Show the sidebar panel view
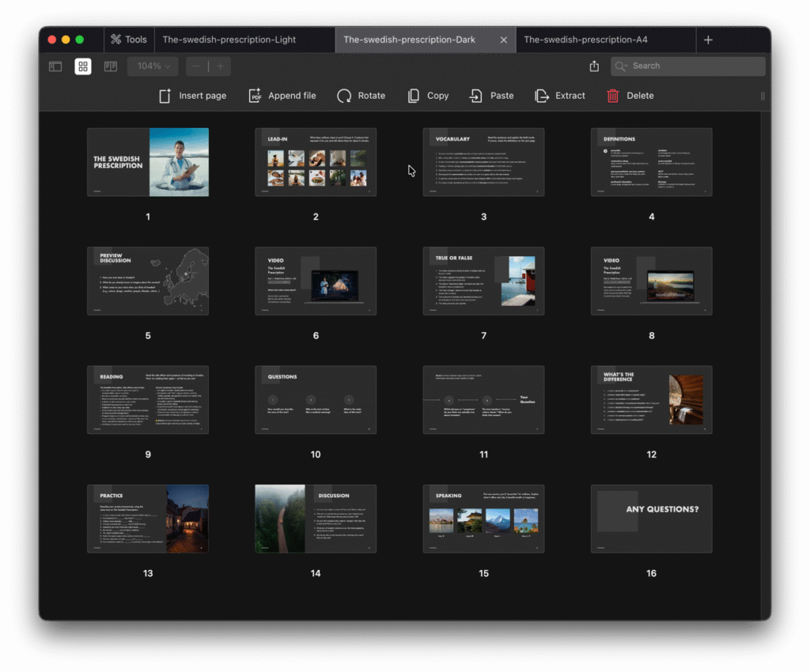This screenshot has height=672, width=810. (55, 66)
